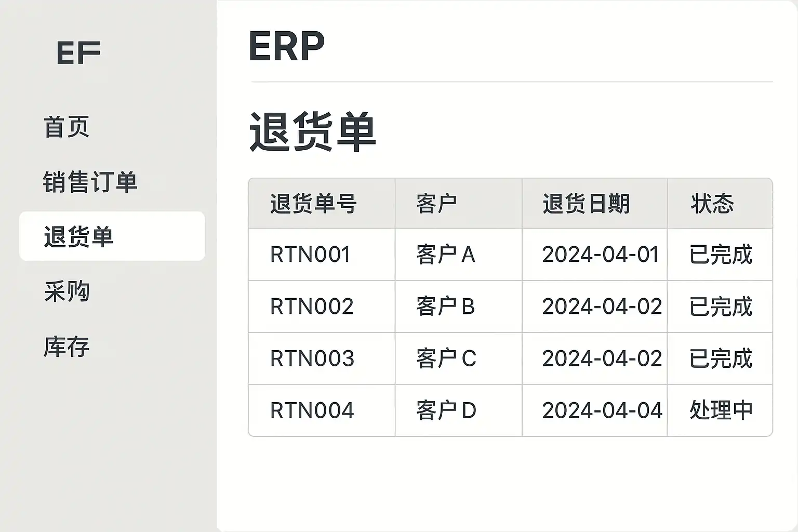Click the 客户 A cell
The width and height of the screenshot is (798, 532).
(x=445, y=255)
